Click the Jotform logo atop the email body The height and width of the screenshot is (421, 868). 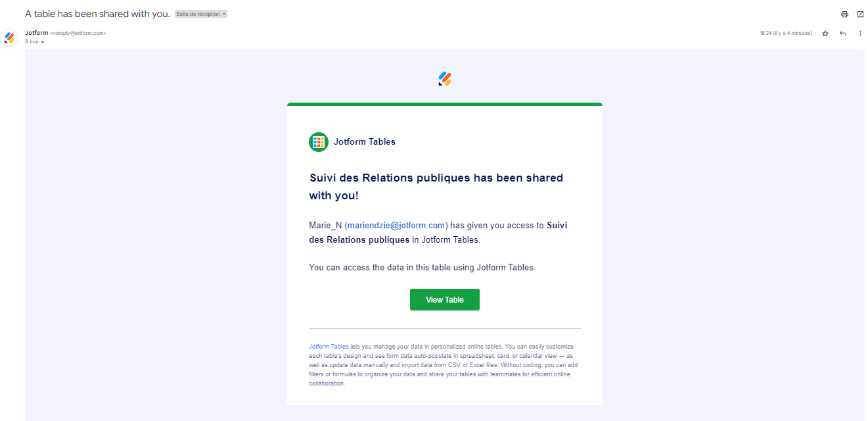pyautogui.click(x=445, y=79)
